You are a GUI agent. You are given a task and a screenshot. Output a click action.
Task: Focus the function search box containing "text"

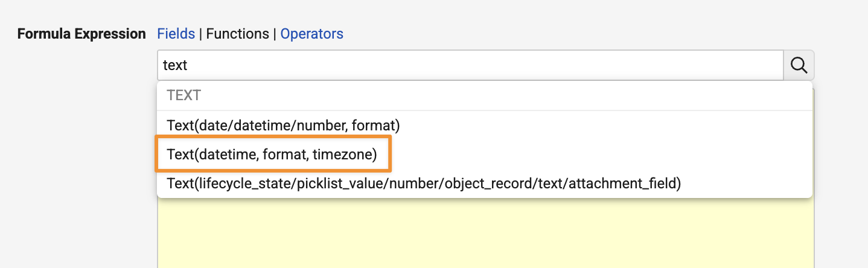(x=470, y=65)
